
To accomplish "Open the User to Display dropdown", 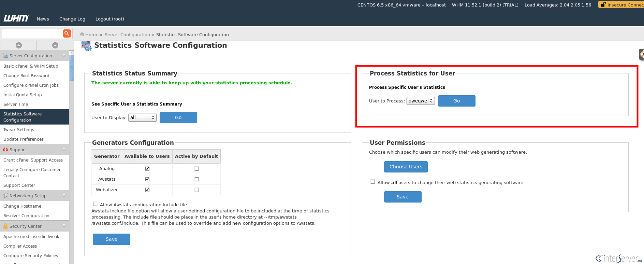I will pos(142,118).
